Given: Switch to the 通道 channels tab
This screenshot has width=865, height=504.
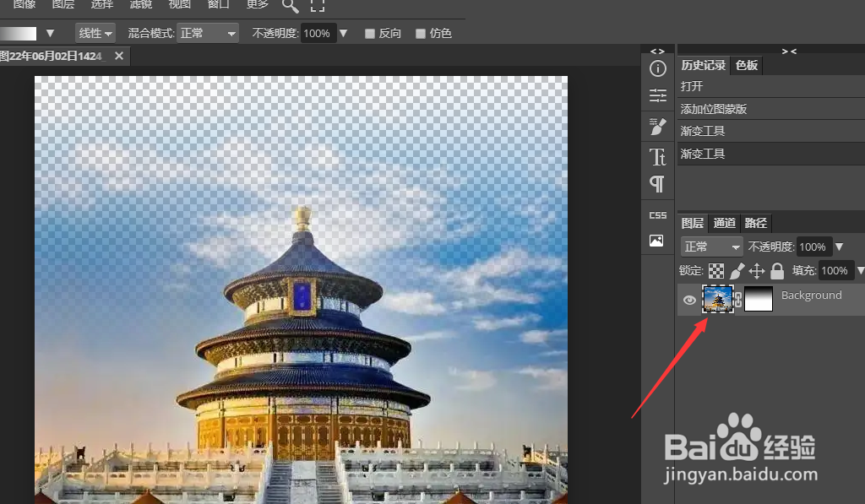Looking at the screenshot, I should click(x=723, y=223).
